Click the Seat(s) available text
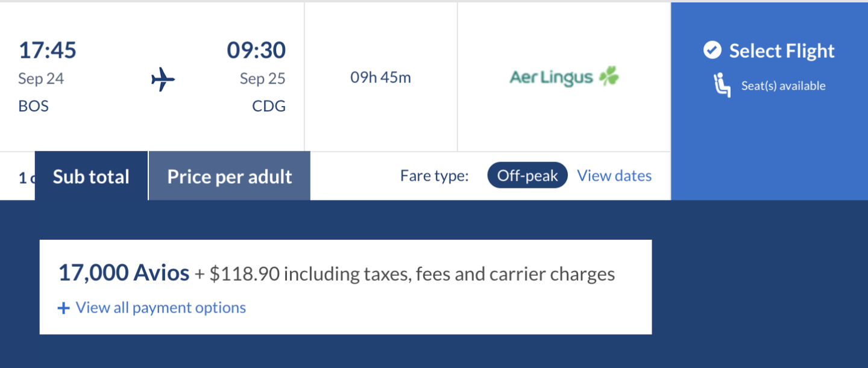 coord(783,86)
